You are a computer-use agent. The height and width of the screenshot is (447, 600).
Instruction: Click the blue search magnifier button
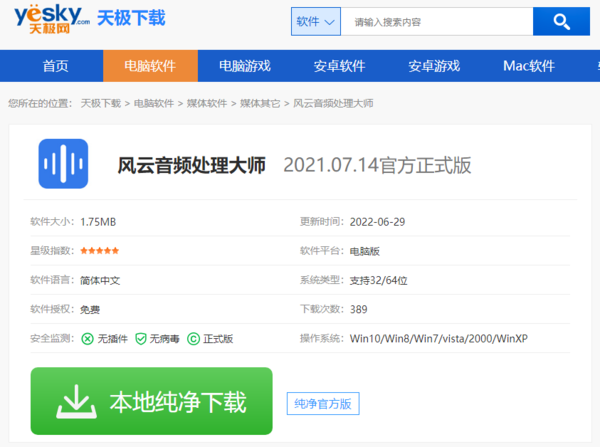(561, 21)
